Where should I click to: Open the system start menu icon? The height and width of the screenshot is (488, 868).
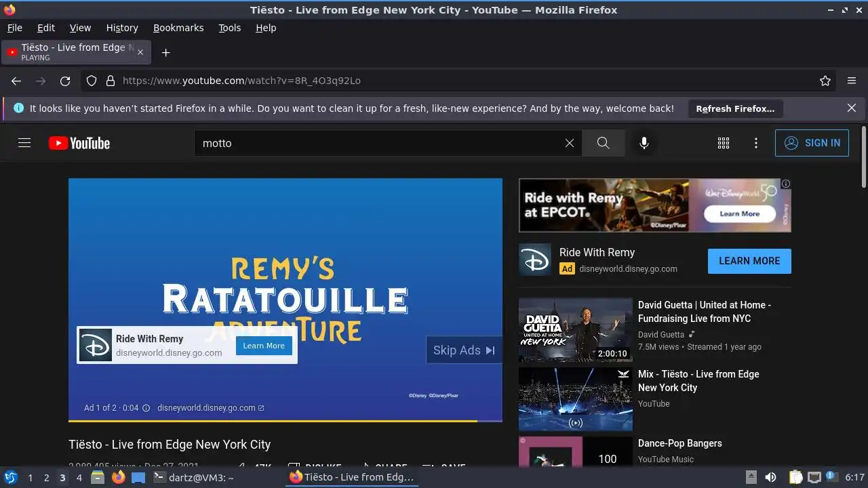pyautogui.click(x=10, y=477)
